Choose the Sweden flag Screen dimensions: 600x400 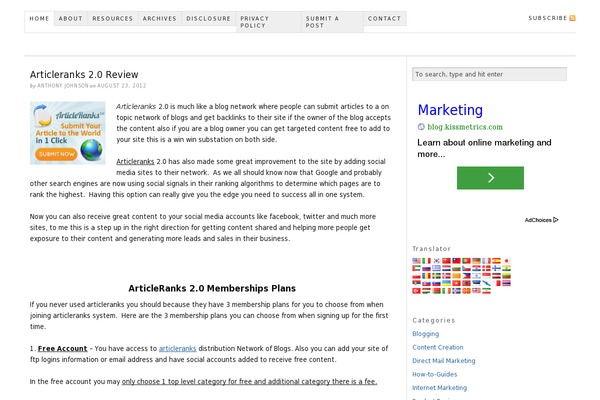[x=436, y=276]
